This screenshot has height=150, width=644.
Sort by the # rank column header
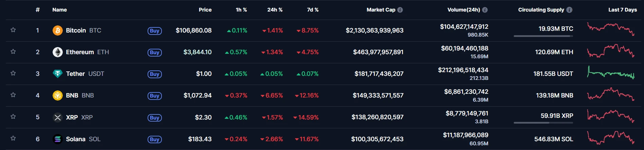pos(38,10)
